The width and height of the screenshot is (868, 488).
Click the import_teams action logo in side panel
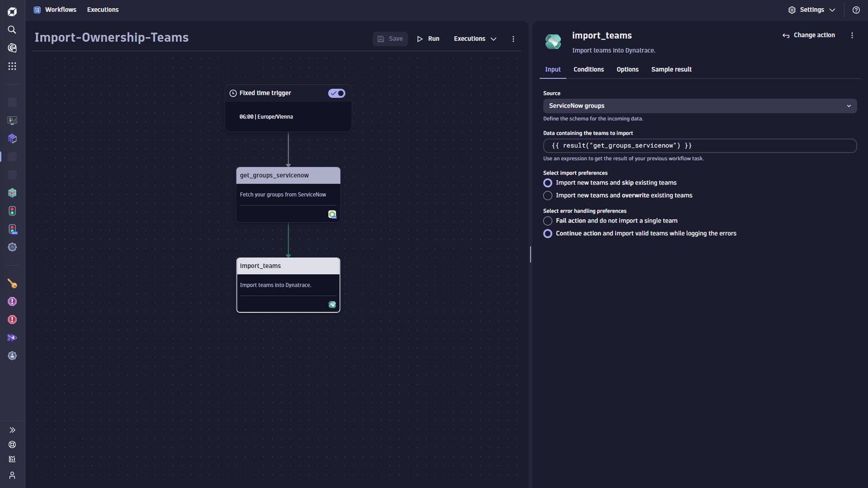553,41
